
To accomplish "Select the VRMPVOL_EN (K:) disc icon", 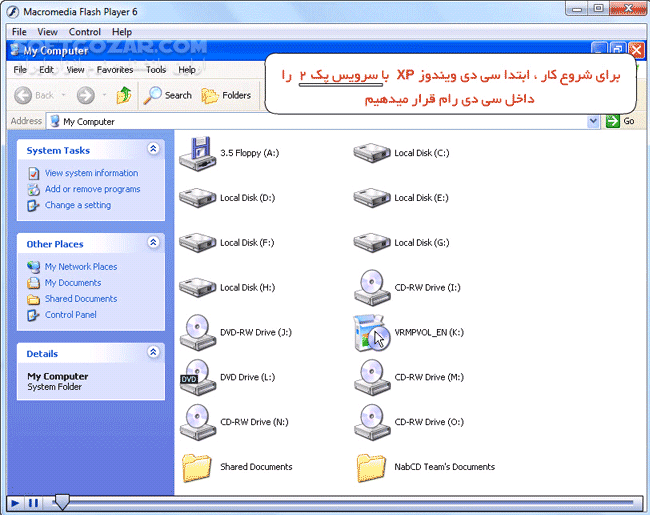I will coord(371,333).
